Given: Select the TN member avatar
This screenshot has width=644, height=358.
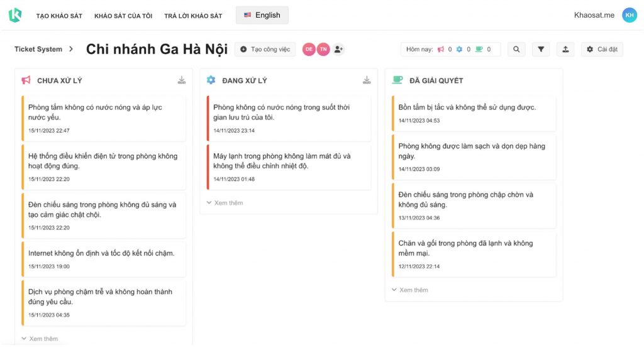Looking at the screenshot, I should point(323,49).
